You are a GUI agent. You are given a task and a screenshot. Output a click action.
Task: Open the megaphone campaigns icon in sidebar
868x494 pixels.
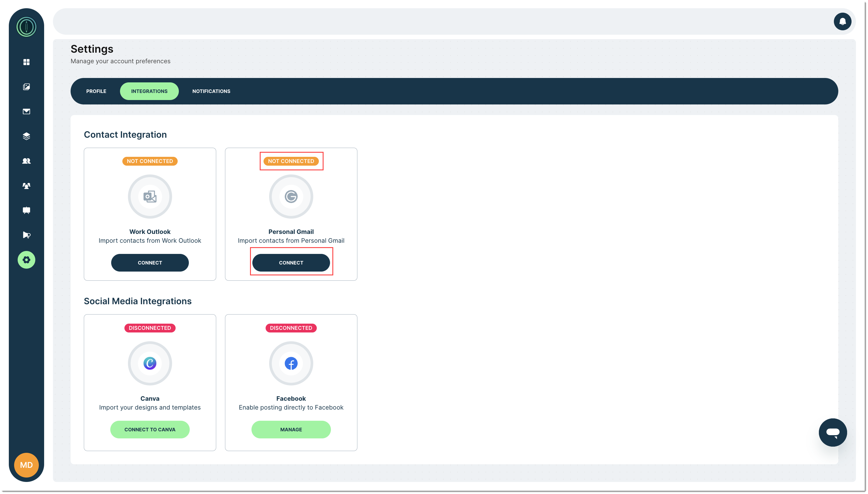click(26, 235)
